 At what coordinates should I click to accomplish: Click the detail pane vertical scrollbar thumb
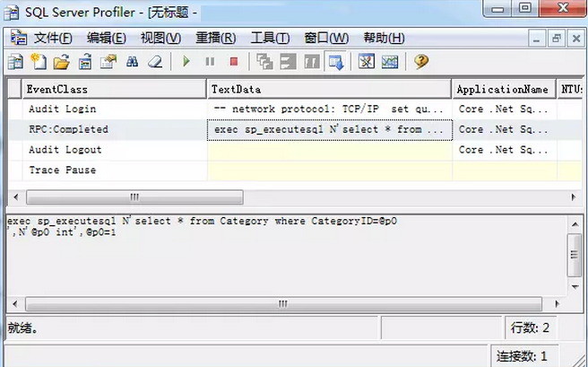point(575,255)
